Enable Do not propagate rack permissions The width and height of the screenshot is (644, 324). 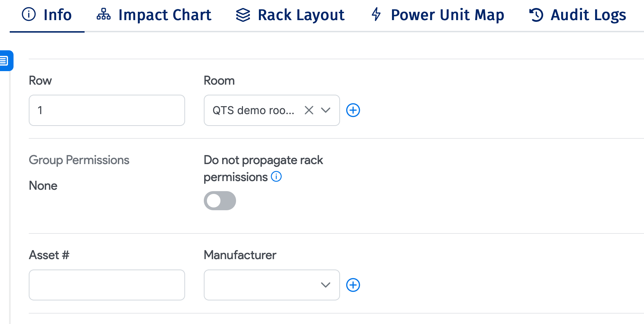tap(220, 201)
